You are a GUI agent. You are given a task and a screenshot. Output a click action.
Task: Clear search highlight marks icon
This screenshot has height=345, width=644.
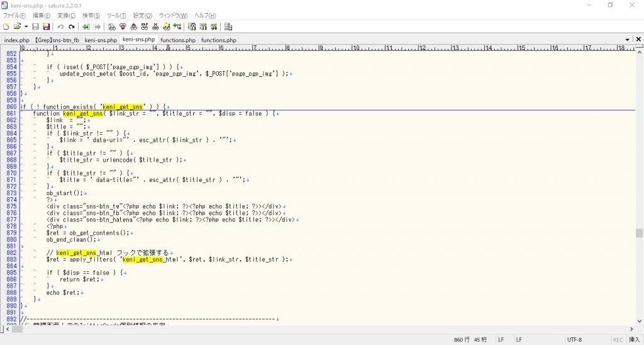[155, 26]
